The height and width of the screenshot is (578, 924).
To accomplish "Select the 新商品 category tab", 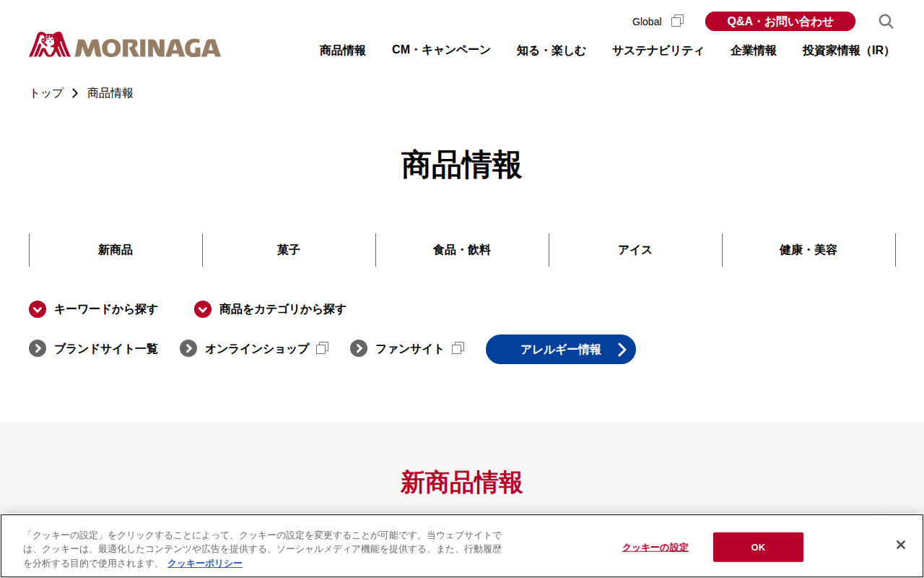I will 115,250.
